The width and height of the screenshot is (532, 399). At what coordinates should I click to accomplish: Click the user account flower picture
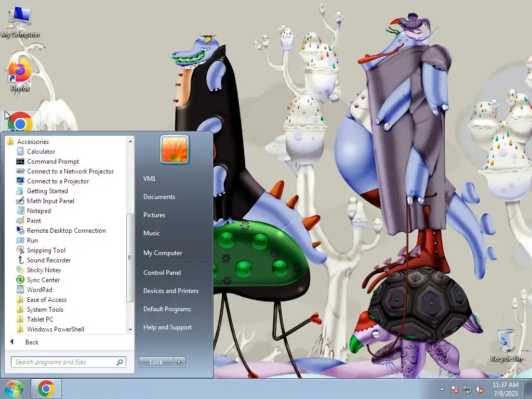[x=175, y=149]
